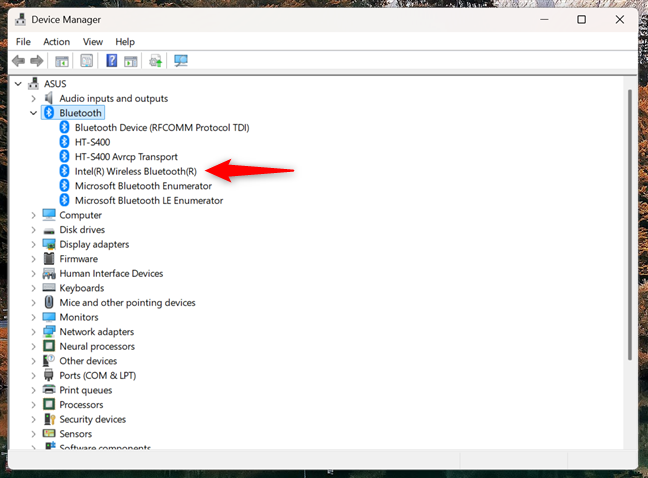Viewport: 648px width, 478px height.
Task: Click the Firmware chip icon
Action: [49, 259]
